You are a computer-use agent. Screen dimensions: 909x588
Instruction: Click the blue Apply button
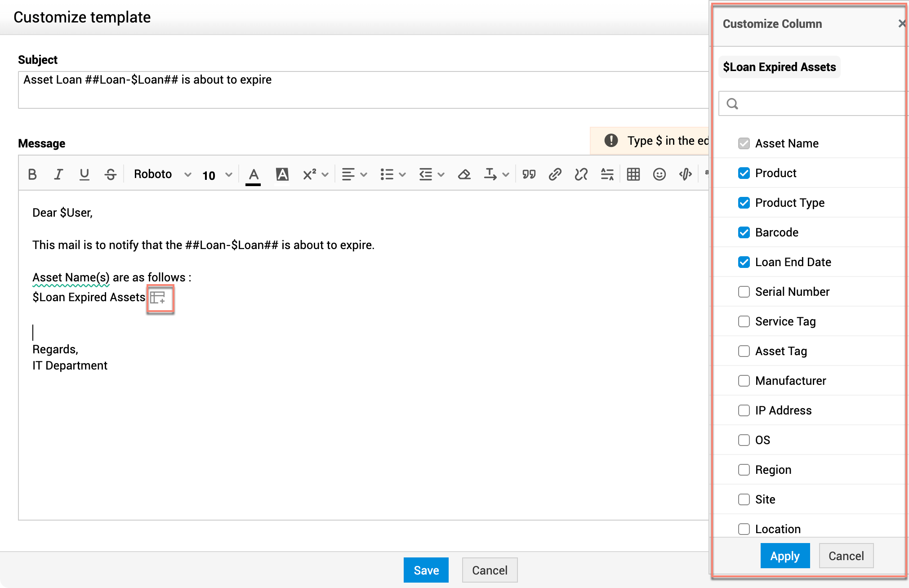[785, 556]
